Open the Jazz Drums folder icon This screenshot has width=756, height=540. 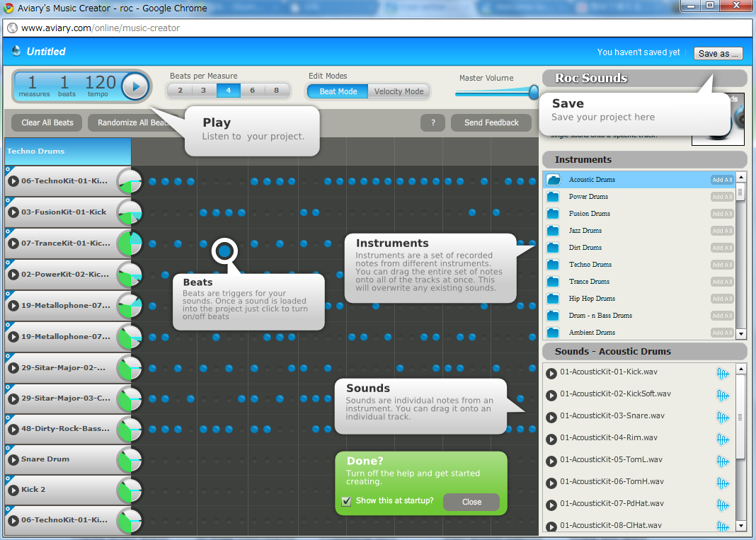click(553, 231)
